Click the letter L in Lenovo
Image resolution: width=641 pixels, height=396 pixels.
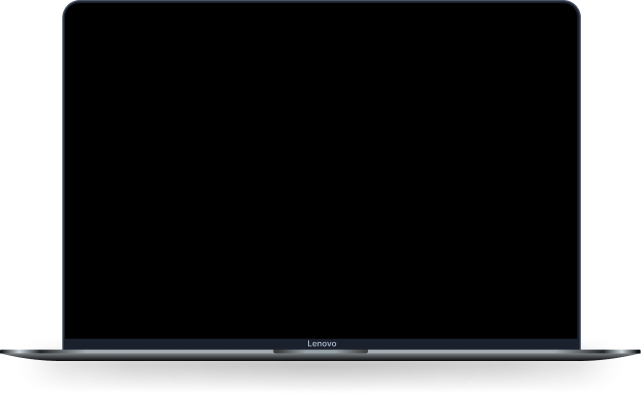point(309,344)
